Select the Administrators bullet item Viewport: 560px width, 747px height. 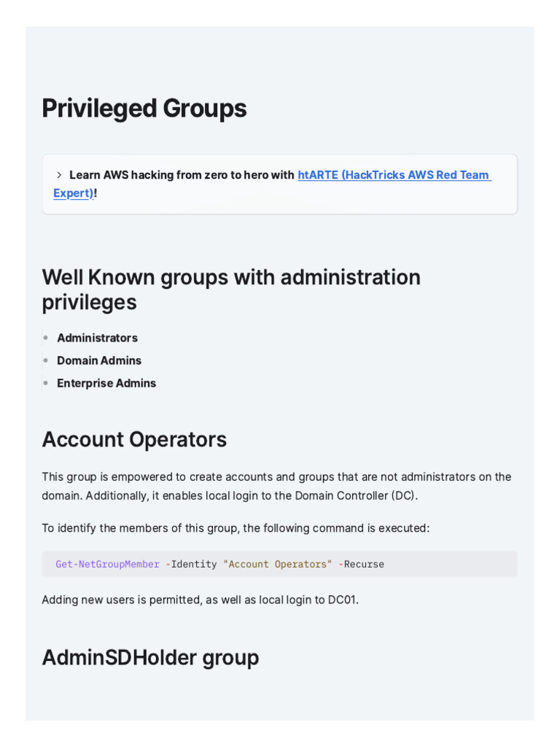97,338
